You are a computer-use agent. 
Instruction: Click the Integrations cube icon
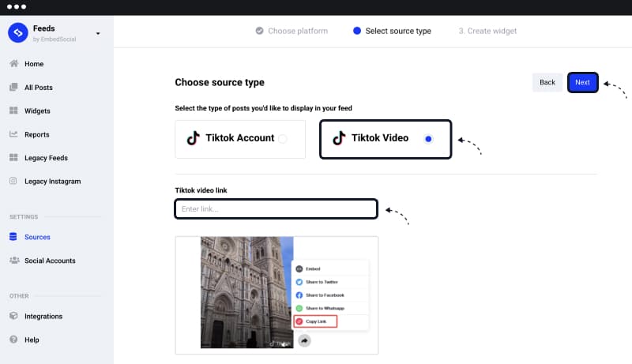[x=13, y=316]
